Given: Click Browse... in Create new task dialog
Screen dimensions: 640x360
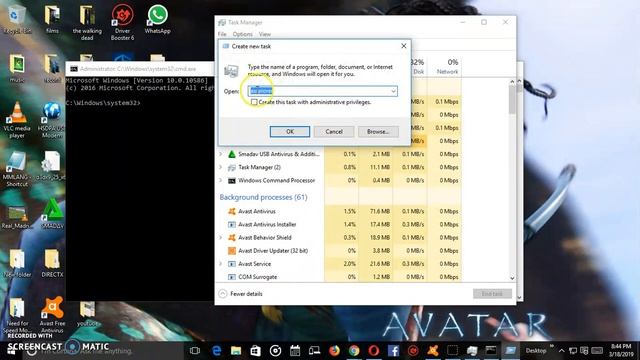Looking at the screenshot, I should [378, 131].
